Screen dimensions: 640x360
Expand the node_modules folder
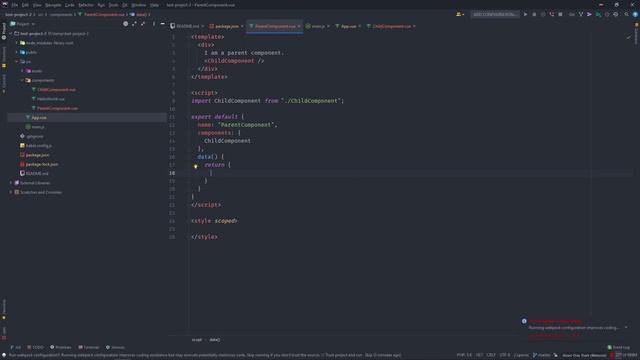tap(17, 43)
